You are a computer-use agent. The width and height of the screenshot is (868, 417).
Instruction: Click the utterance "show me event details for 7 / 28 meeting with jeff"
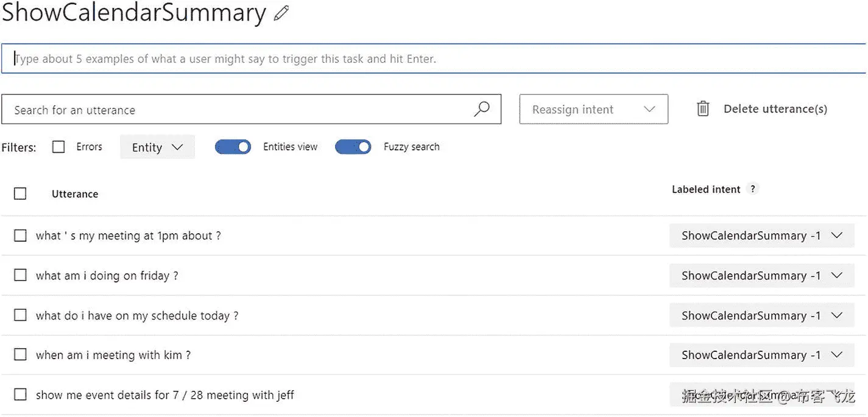click(x=164, y=395)
